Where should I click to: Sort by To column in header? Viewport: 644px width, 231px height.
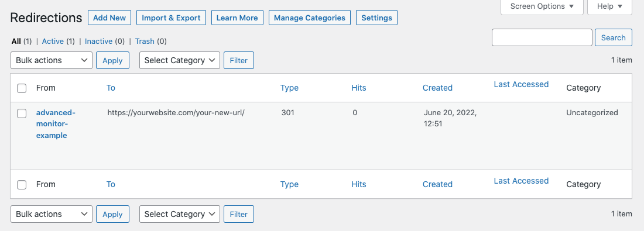point(111,88)
